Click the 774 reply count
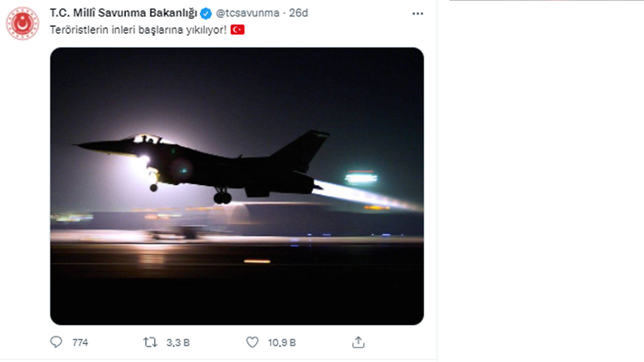The image size is (644, 362). (80, 343)
